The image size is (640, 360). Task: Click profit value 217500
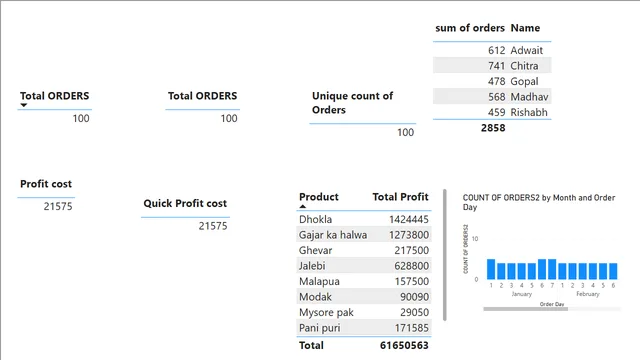(411, 250)
